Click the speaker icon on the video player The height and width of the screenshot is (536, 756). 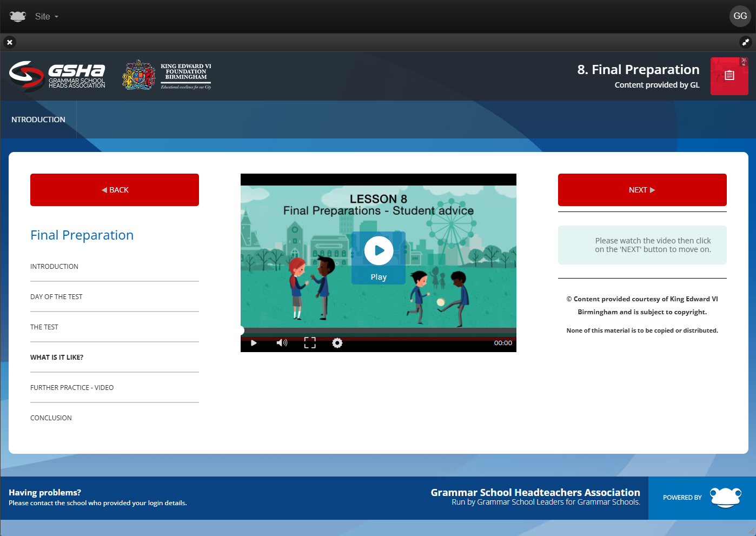pos(281,343)
